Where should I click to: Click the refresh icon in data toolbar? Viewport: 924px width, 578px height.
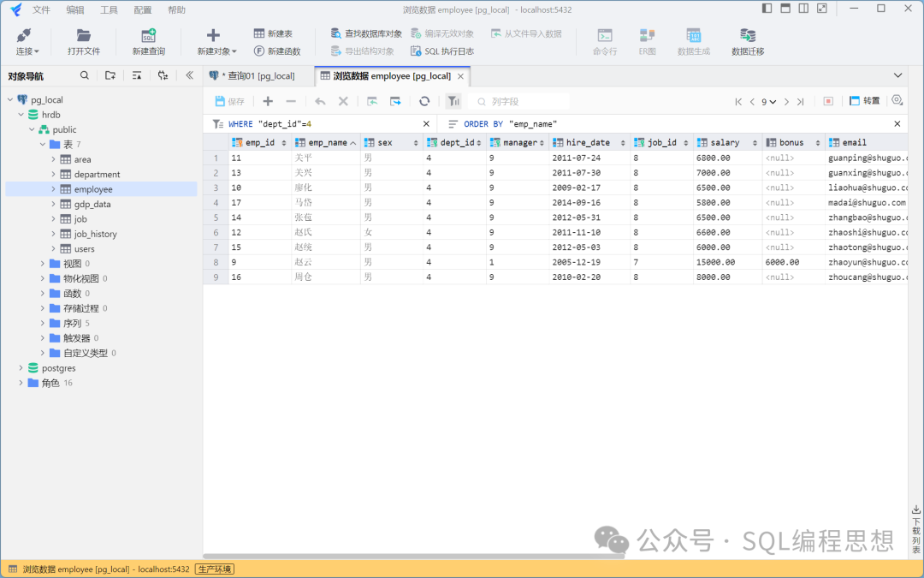[x=424, y=101]
